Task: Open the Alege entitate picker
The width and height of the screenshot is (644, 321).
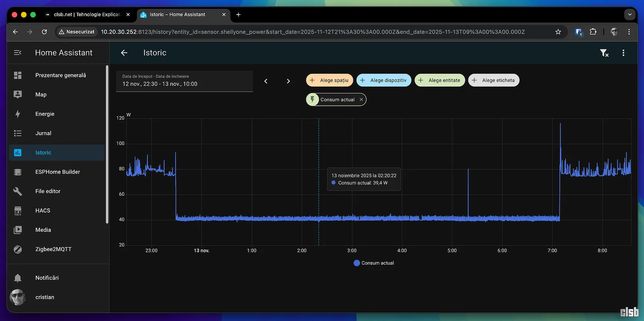Action: pyautogui.click(x=440, y=80)
